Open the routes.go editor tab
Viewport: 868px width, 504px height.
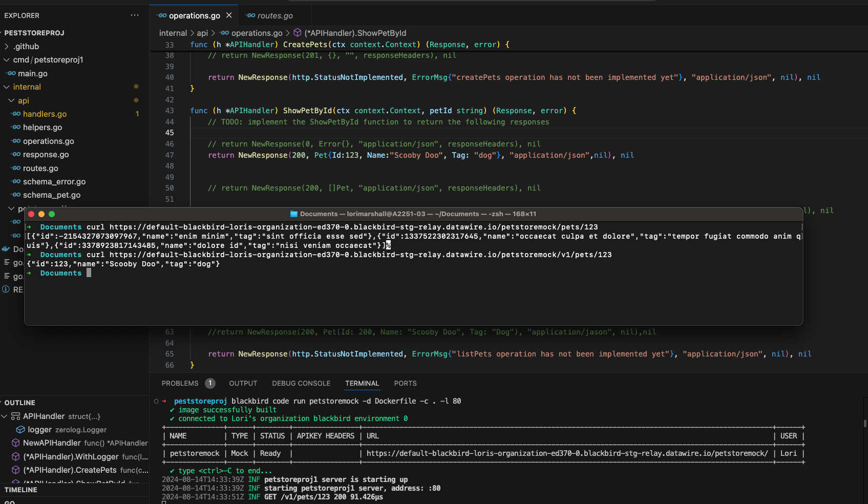click(274, 16)
